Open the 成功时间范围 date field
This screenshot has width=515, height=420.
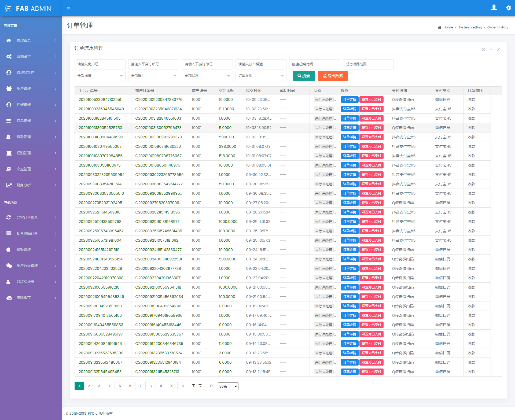click(368, 64)
